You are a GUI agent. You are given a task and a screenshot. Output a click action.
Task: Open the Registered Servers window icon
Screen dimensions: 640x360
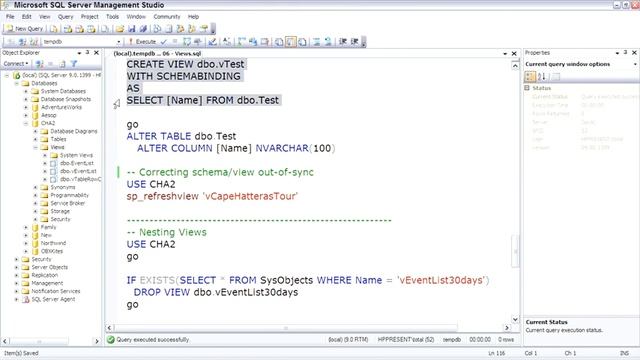click(x=157, y=29)
